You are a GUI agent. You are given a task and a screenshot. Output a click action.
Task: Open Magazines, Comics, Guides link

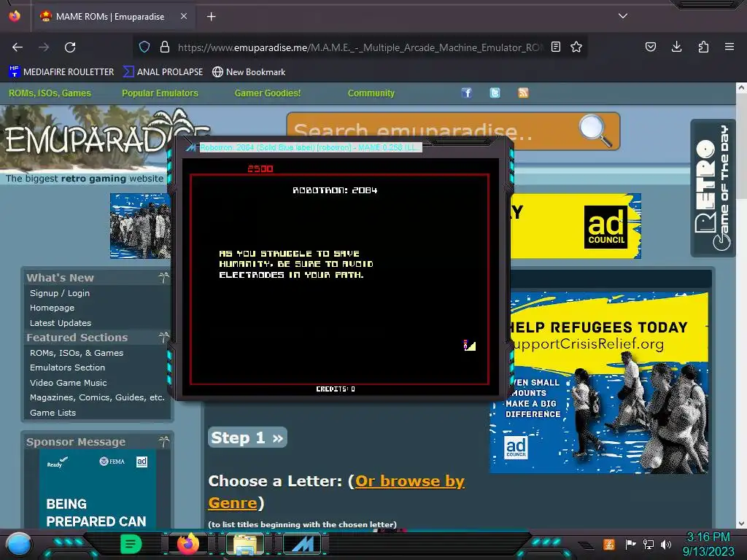click(x=97, y=397)
